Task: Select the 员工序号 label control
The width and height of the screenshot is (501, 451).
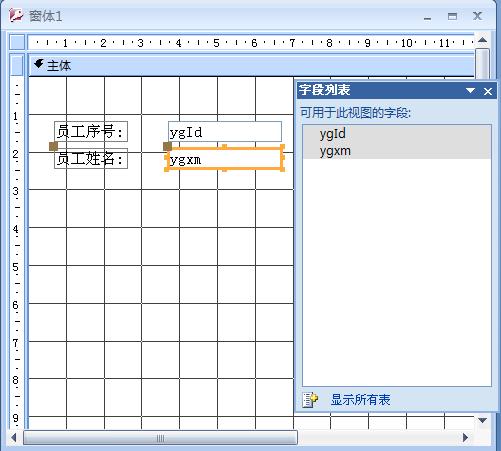Action: (91, 131)
